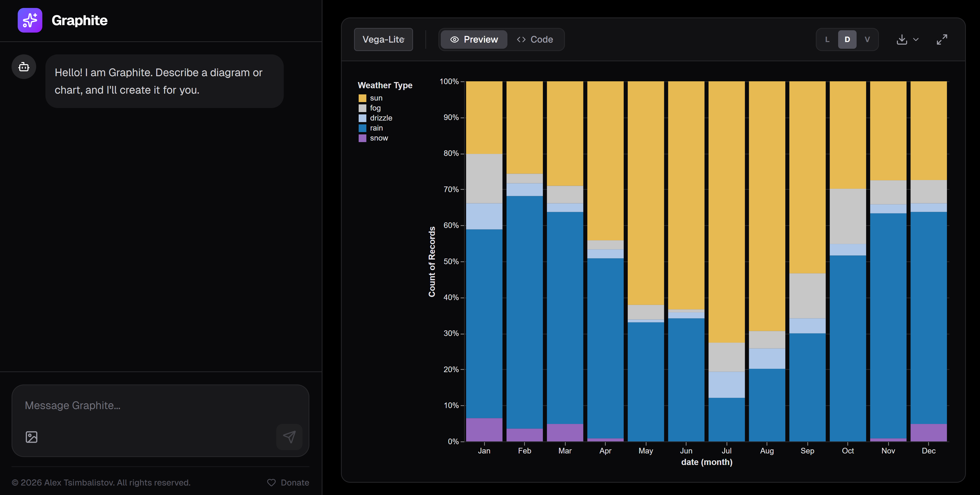
Task: Switch to the Code tab
Action: click(x=541, y=39)
